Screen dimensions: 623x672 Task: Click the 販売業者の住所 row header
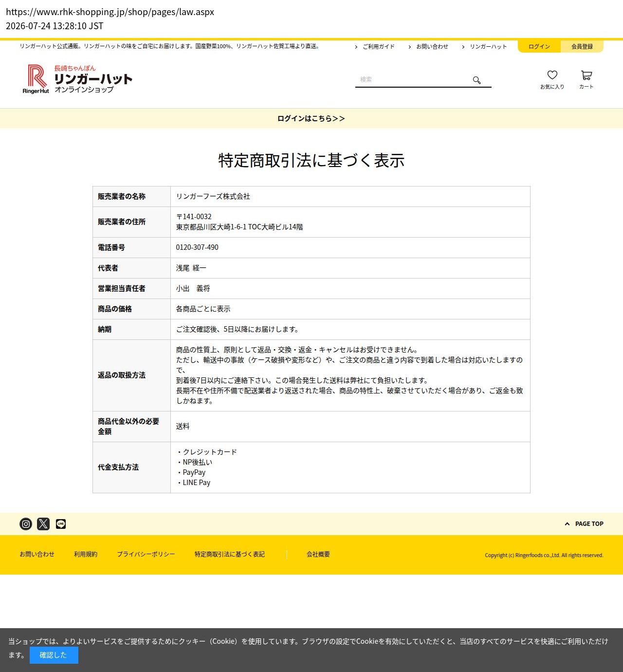(131, 222)
